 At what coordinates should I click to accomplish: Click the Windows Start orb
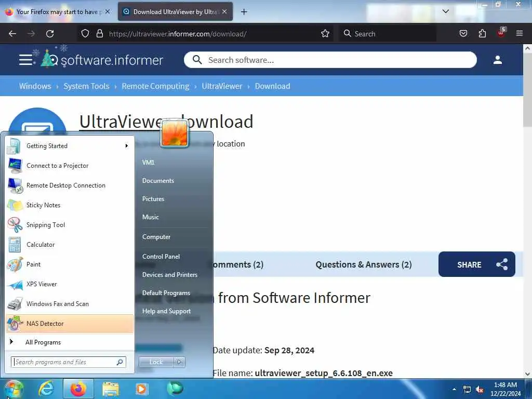pyautogui.click(x=13, y=389)
